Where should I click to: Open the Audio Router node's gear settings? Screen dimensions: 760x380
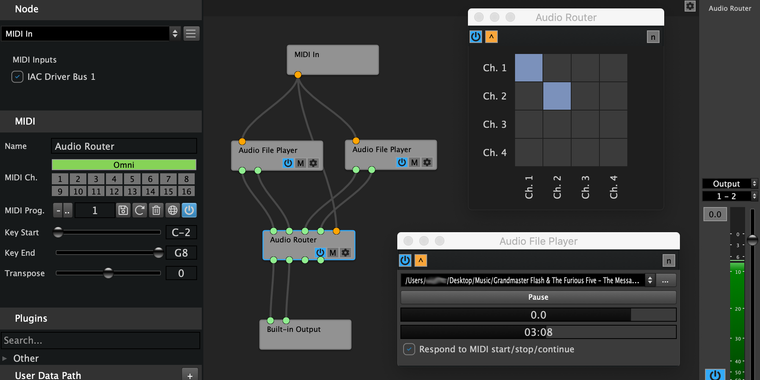click(345, 253)
